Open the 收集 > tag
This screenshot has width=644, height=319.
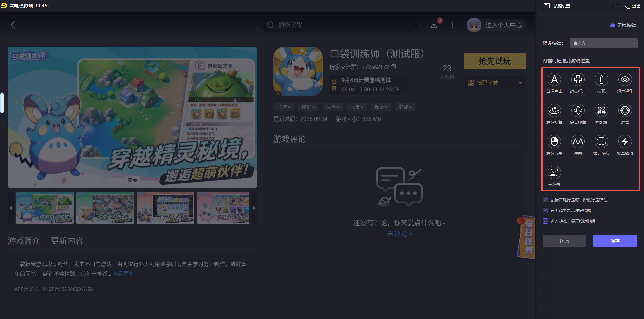[357, 107]
